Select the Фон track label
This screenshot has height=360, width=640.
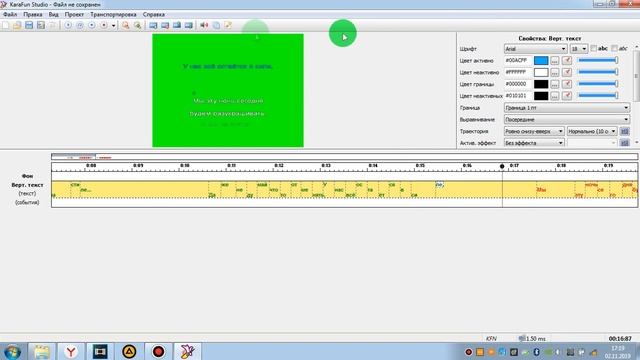[x=27, y=176]
